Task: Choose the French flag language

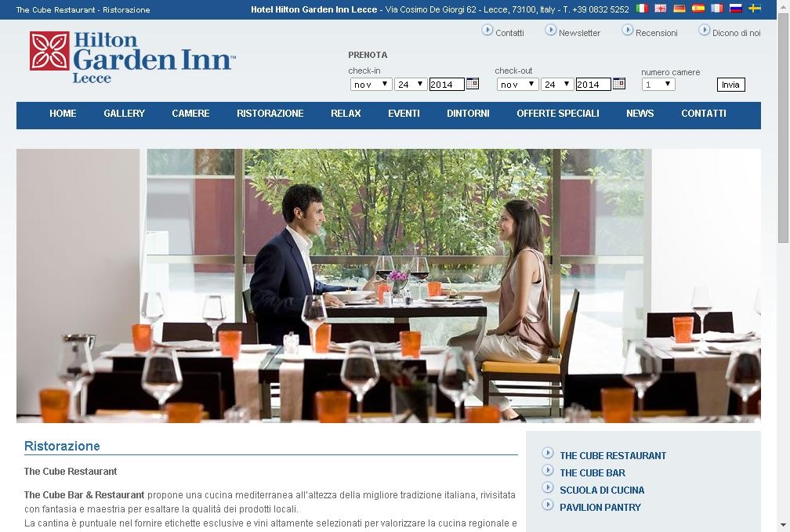Action: click(716, 8)
